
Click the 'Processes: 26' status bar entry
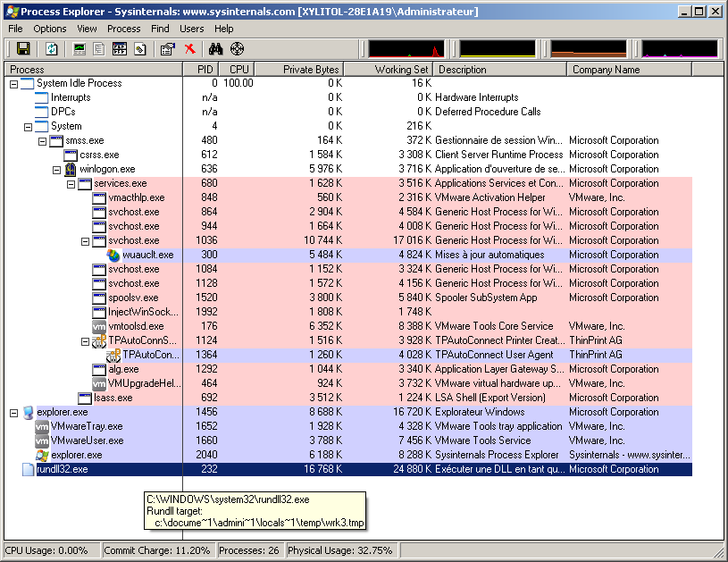pyautogui.click(x=249, y=550)
